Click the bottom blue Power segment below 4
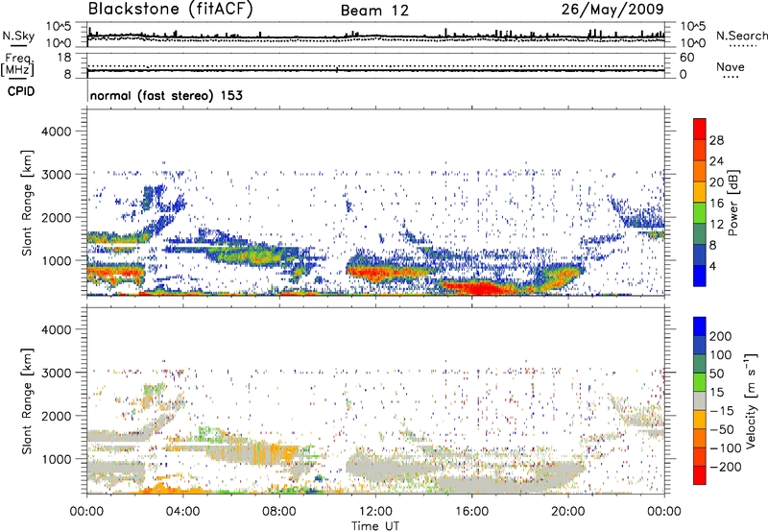 [700, 277]
